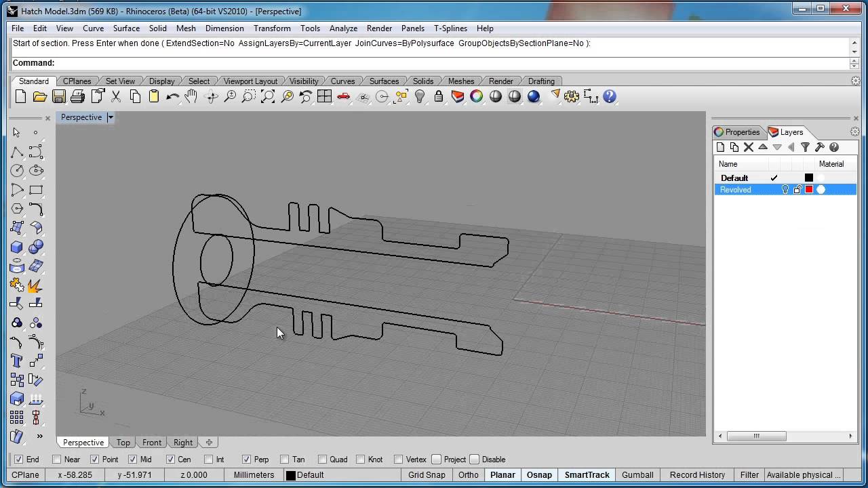Print using the printer toolbar icon
868x488 pixels.
click(x=77, y=97)
